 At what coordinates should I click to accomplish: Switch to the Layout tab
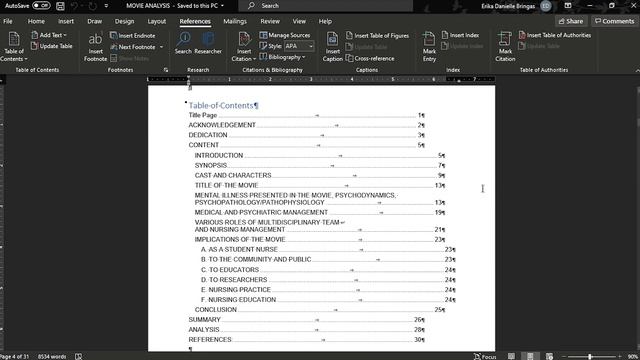coord(157,21)
